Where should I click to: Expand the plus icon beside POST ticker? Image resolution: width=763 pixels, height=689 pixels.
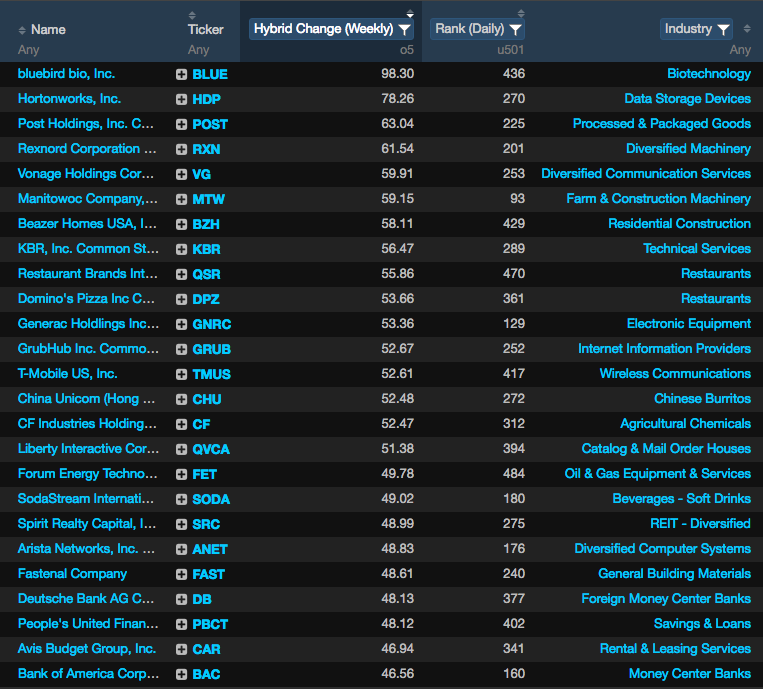pos(181,124)
